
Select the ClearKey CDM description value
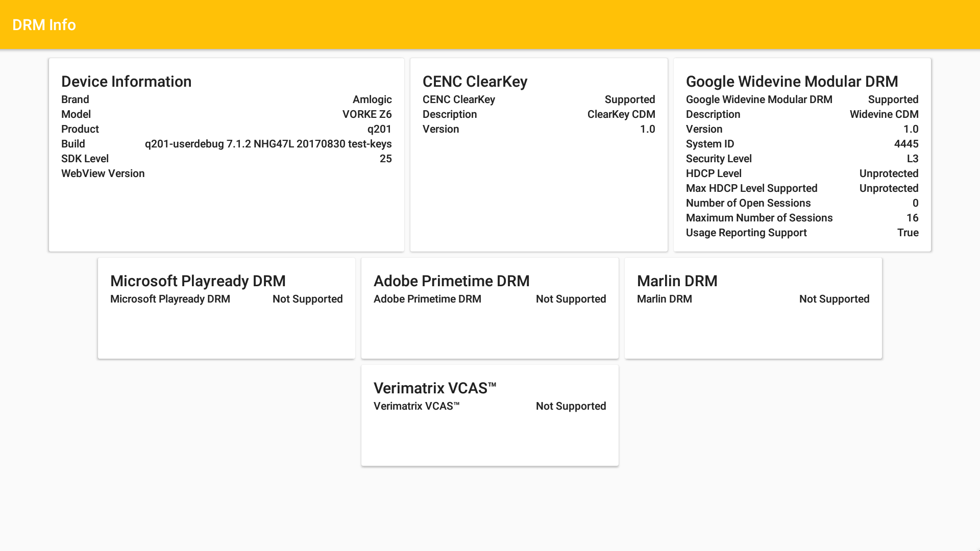pyautogui.click(x=621, y=114)
